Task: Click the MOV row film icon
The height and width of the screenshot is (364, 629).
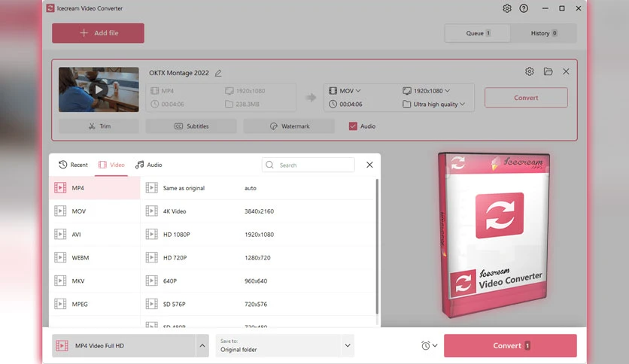Action: 60,211
